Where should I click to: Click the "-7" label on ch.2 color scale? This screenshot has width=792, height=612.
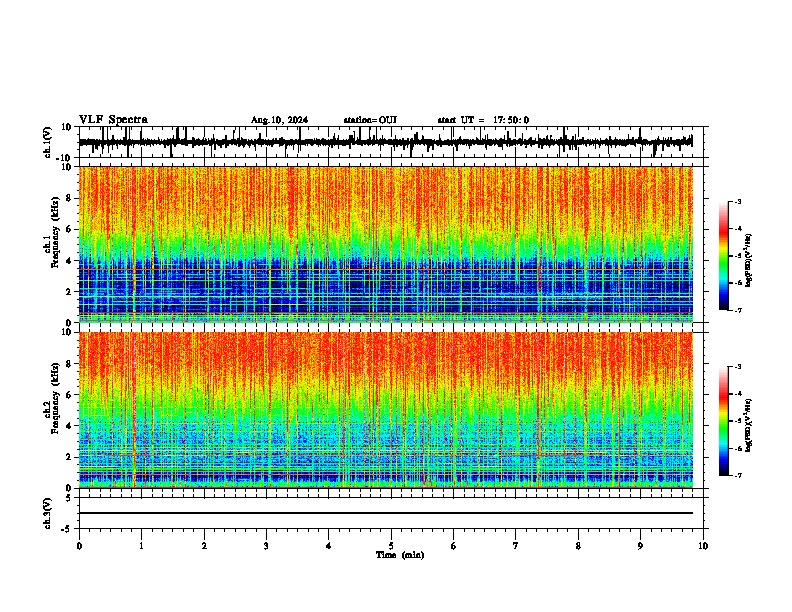pyautogui.click(x=737, y=475)
